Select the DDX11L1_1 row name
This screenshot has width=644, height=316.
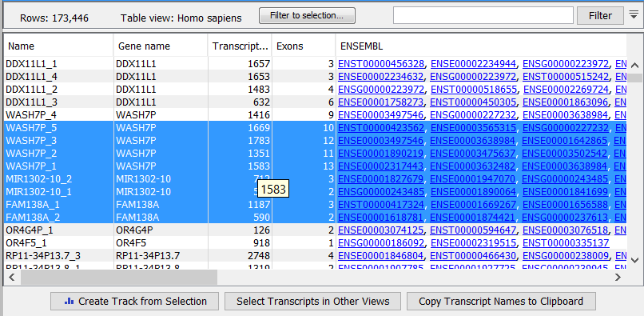point(31,64)
